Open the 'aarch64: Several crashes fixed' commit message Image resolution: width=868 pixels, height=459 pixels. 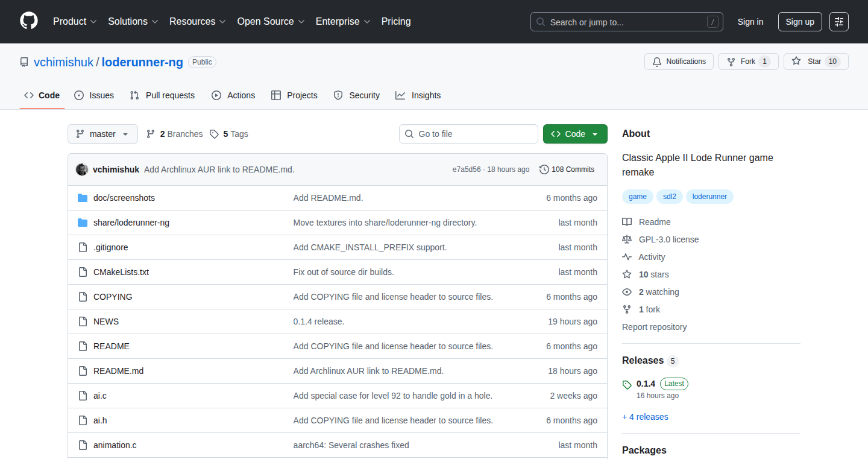click(351, 445)
